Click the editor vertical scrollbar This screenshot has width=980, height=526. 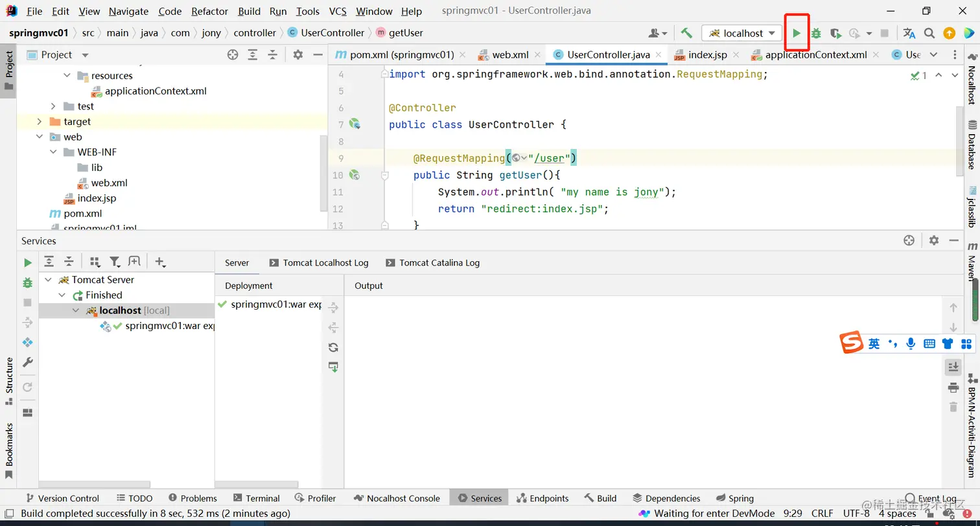(x=959, y=139)
